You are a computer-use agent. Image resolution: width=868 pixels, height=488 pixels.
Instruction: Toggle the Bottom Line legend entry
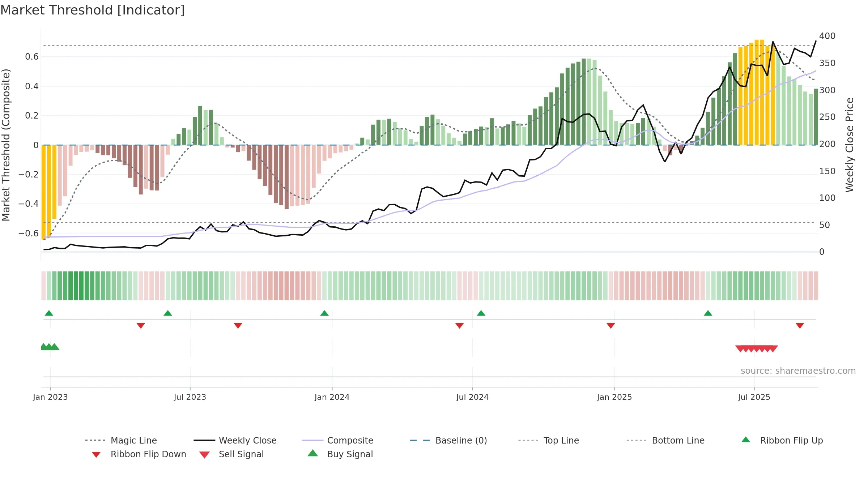point(665,440)
